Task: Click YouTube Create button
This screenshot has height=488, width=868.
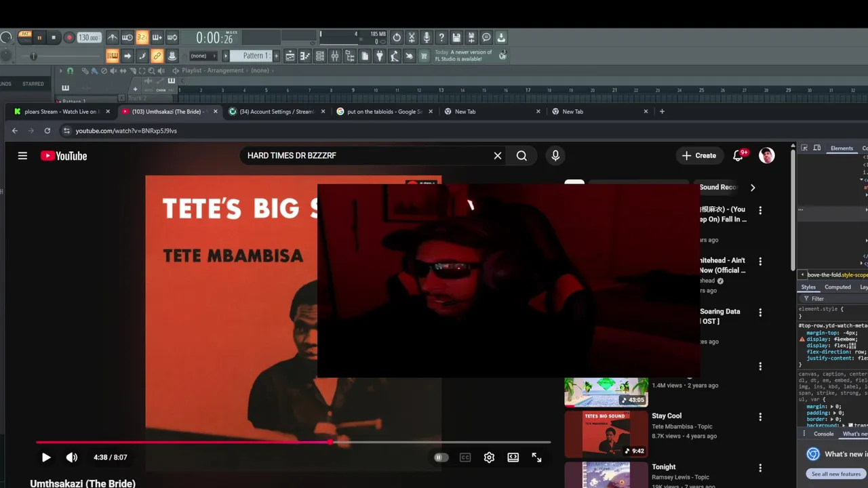Action: pos(699,156)
